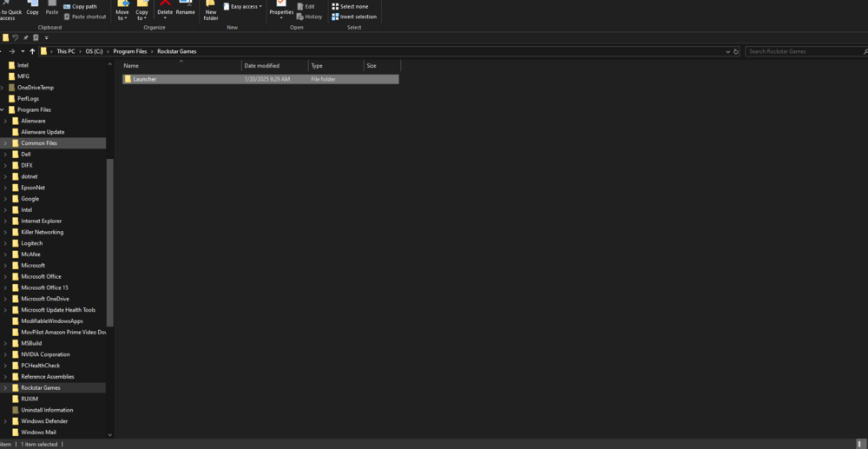Click Copy path button
The image size is (868, 449).
80,7
